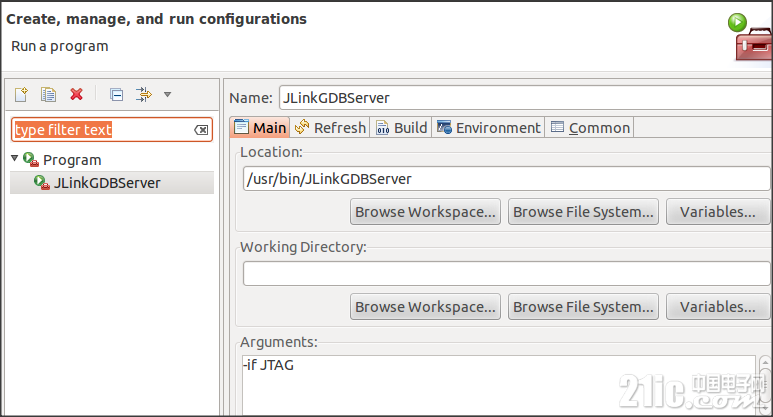The height and width of the screenshot is (417, 773).
Task: Select the JLinkGDBServer configuration
Action: point(112,183)
